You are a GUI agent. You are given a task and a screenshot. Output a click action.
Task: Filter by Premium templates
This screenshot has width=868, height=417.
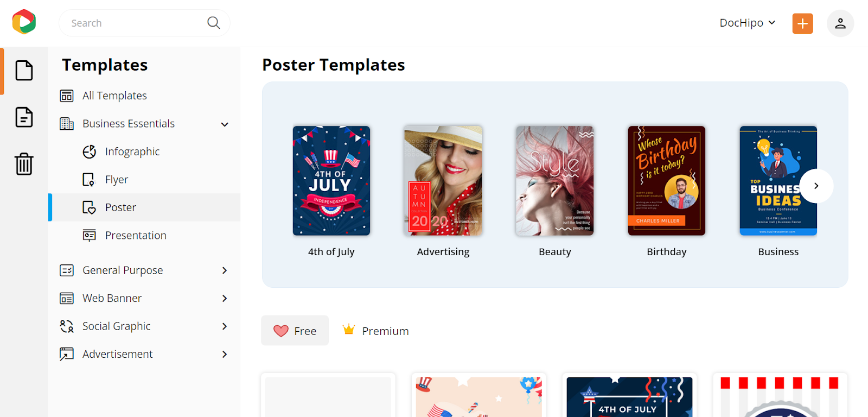click(375, 331)
